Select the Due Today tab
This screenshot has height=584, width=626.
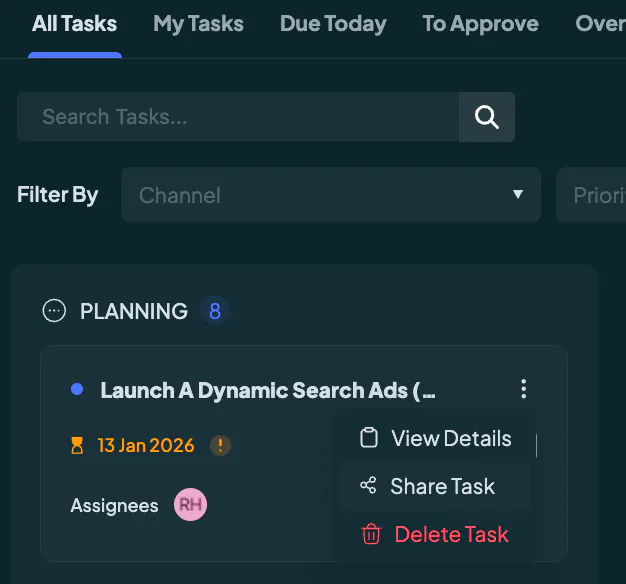pos(333,24)
